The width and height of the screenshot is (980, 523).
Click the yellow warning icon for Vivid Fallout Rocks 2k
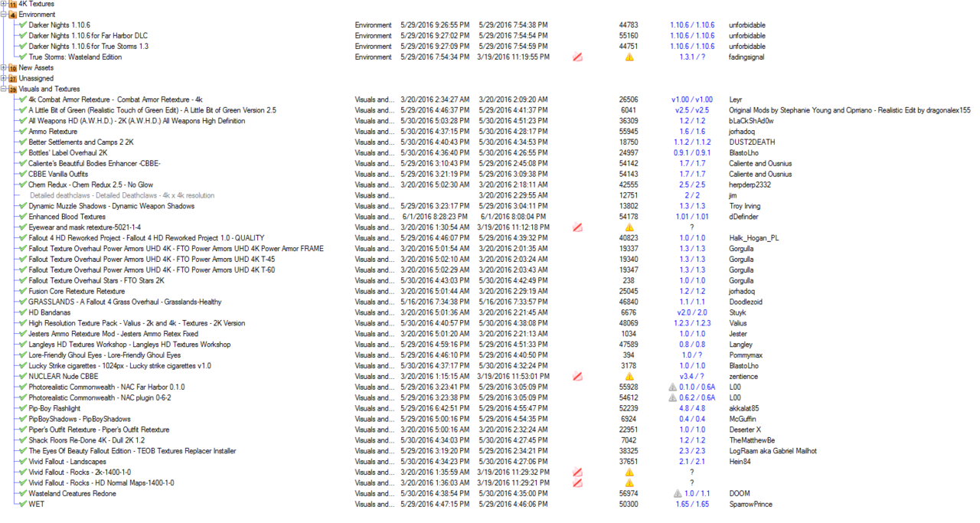click(629, 472)
